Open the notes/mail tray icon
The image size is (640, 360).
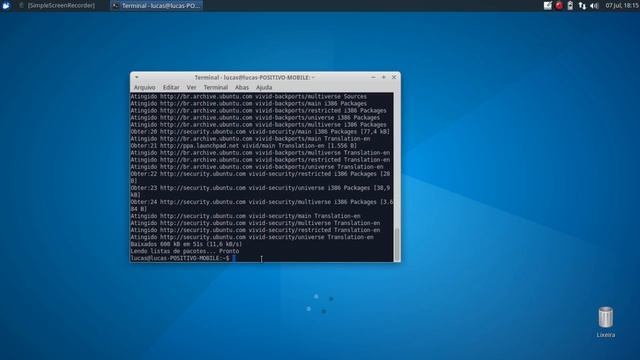(548, 5)
